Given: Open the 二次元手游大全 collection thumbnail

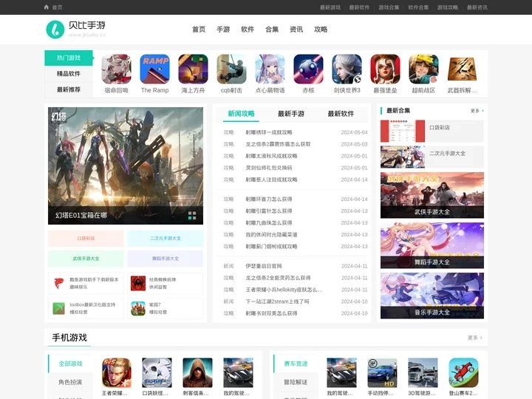Looking at the screenshot, I should tap(403, 157).
